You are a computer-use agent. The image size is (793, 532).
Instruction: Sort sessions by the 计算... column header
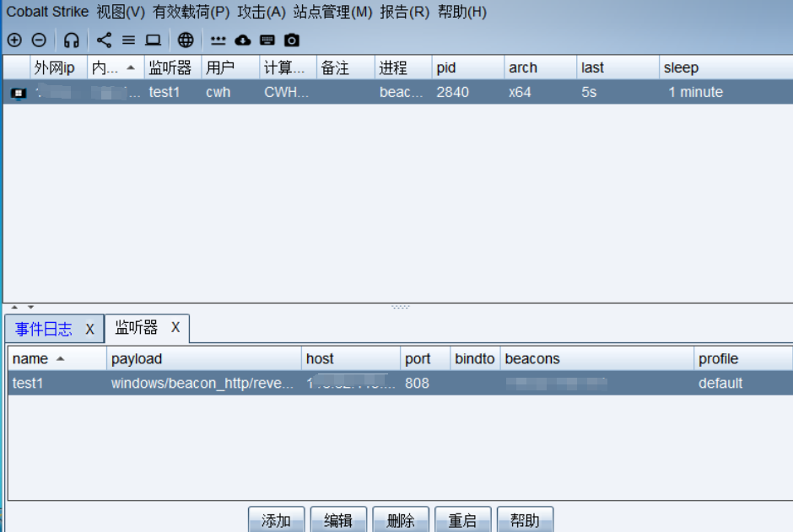pyautogui.click(x=289, y=67)
